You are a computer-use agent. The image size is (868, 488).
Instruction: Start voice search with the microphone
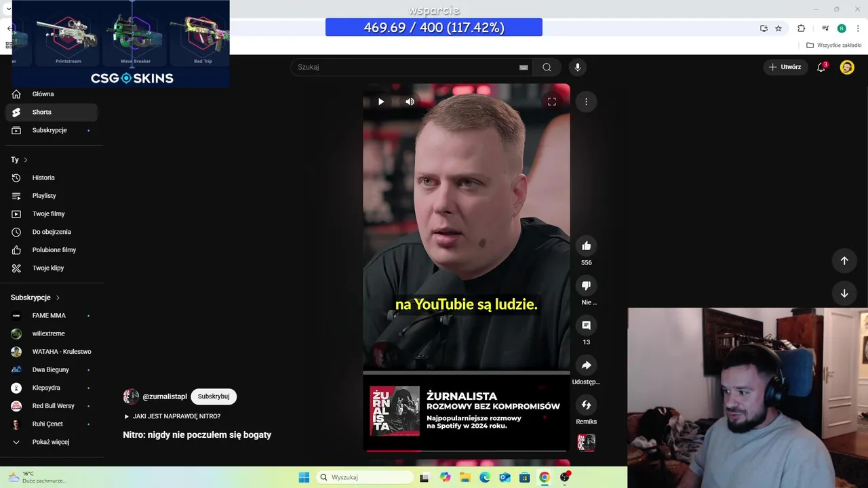pos(578,67)
